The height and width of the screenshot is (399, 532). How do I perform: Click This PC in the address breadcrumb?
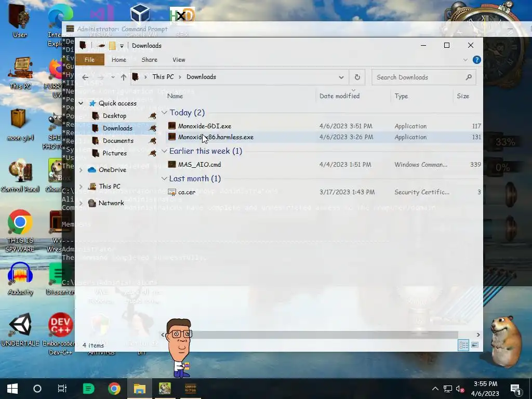(x=163, y=77)
